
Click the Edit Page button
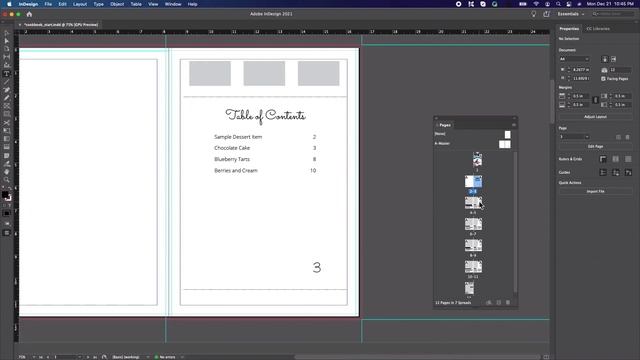coord(595,146)
